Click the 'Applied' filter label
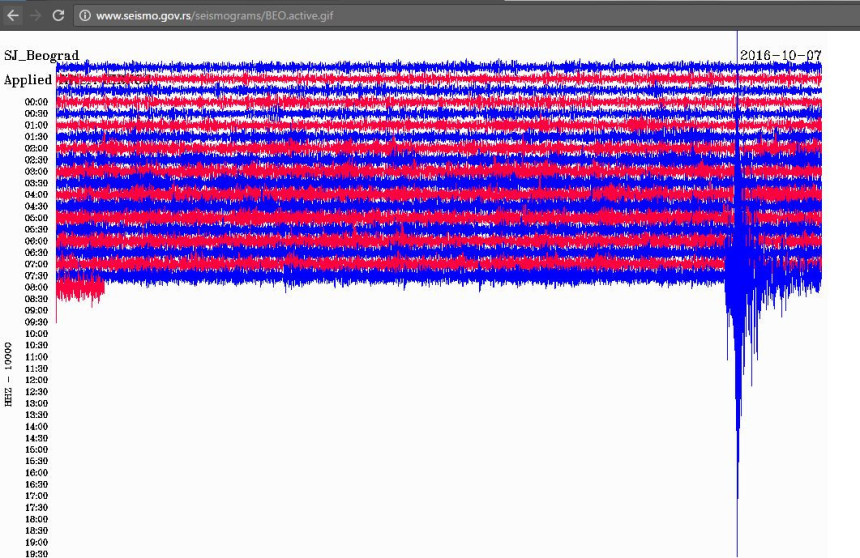Screen dimensions: 860x558 pyautogui.click(x=28, y=80)
